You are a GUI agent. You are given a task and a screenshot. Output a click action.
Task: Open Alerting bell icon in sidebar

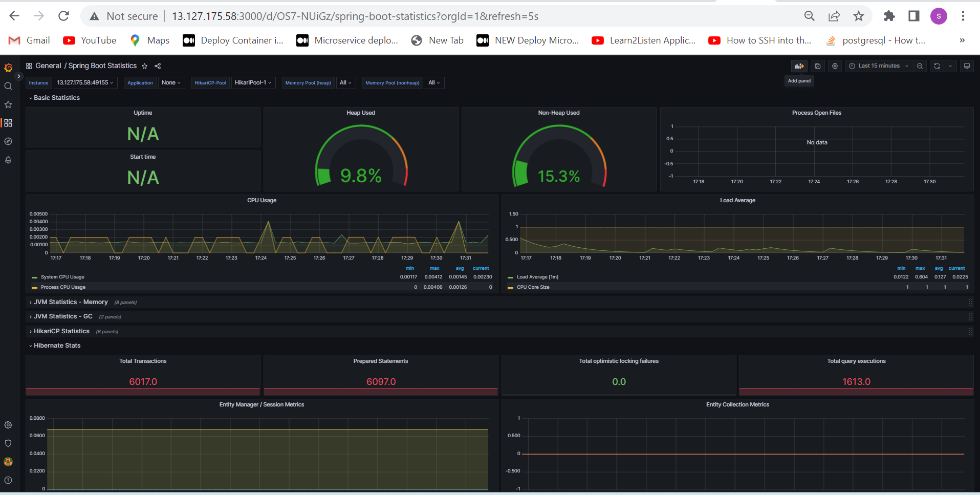point(8,160)
